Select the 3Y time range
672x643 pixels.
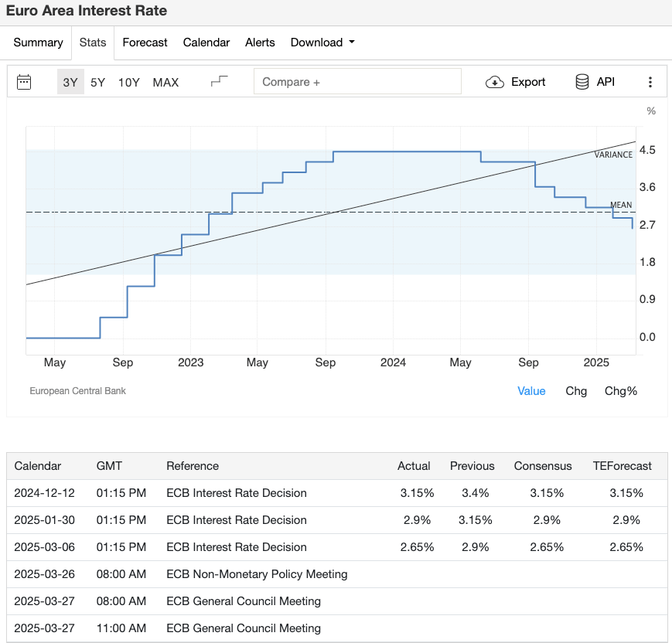[70, 82]
